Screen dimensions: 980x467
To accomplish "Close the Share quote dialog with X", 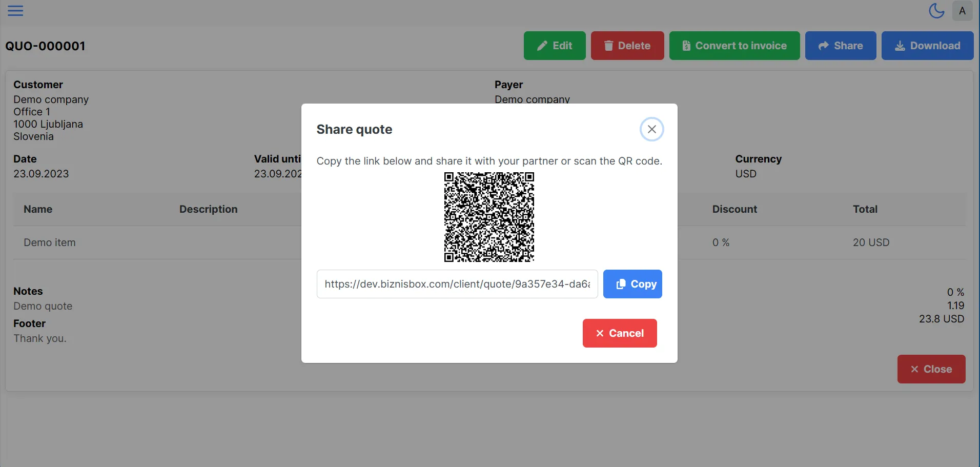I will 651,129.
